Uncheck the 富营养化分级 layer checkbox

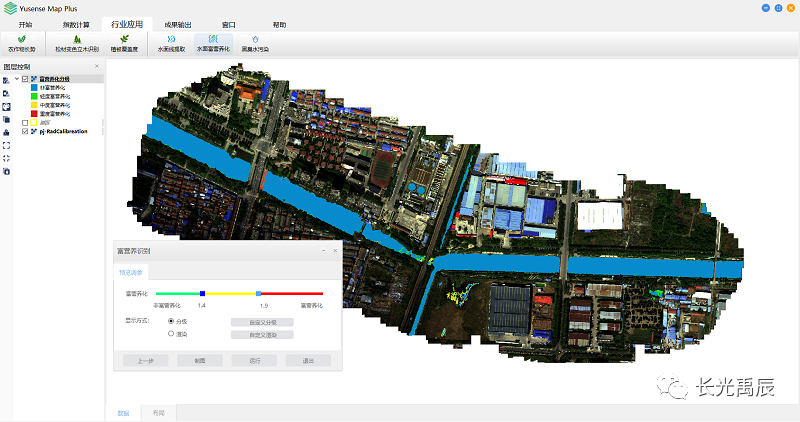pyautogui.click(x=26, y=79)
